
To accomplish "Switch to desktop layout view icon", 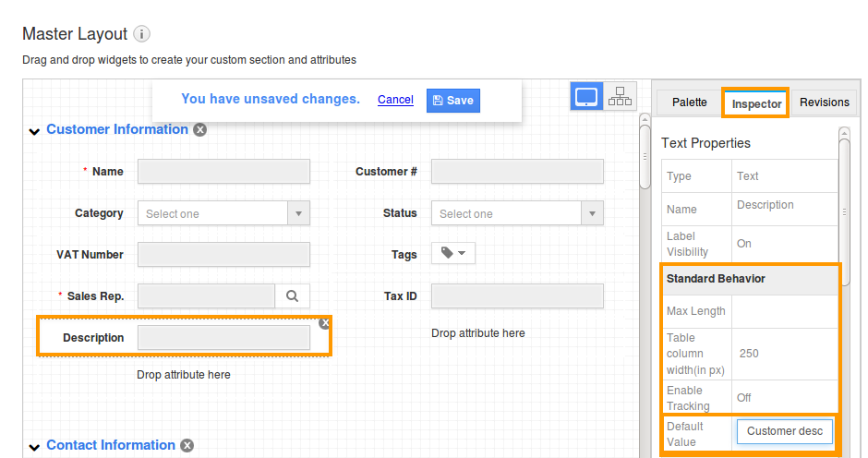I will [x=587, y=97].
